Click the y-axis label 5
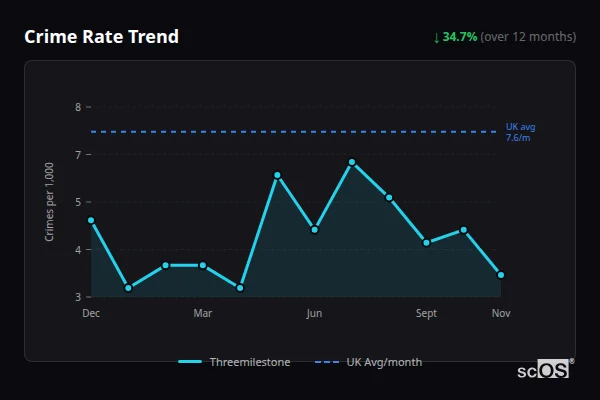The image size is (600, 400). click(78, 202)
